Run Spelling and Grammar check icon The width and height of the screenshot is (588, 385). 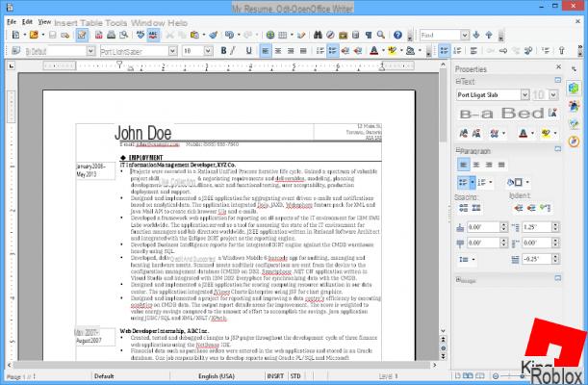(141, 35)
